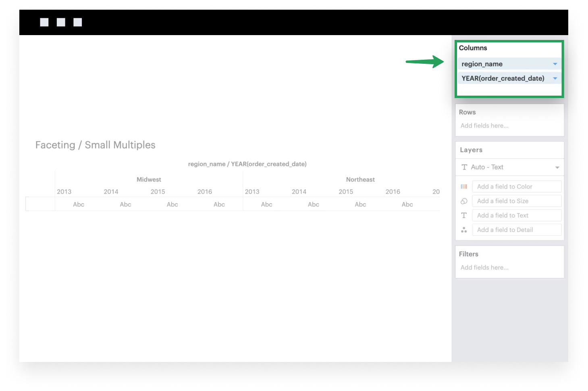Select the YEAR(order_created_date) pill label
The width and height of the screenshot is (588, 391).
(503, 78)
